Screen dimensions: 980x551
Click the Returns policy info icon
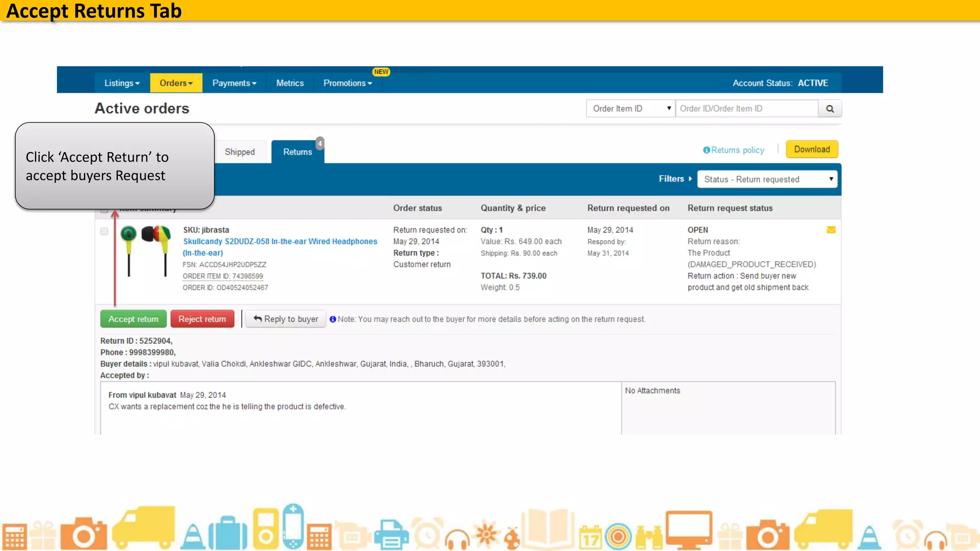[706, 150]
